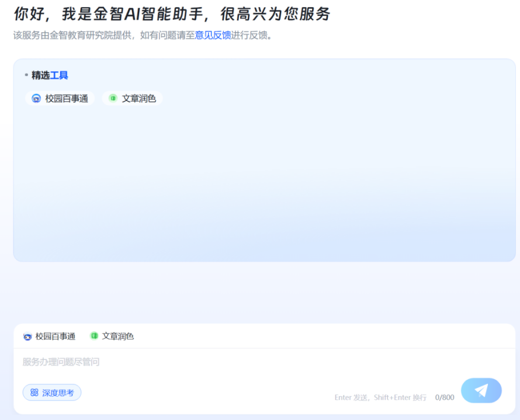This screenshot has width=520, height=420.
Task: Toggle the 深度思考 deep thinking mode
Action: click(52, 393)
